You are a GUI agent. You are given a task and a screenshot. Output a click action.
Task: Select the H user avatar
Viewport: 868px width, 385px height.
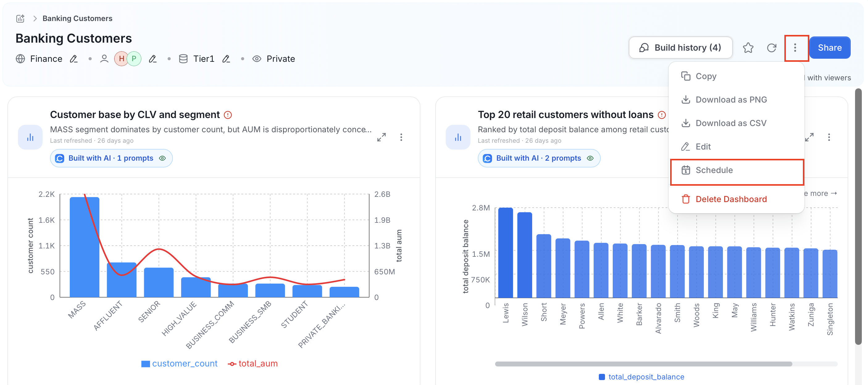click(121, 59)
